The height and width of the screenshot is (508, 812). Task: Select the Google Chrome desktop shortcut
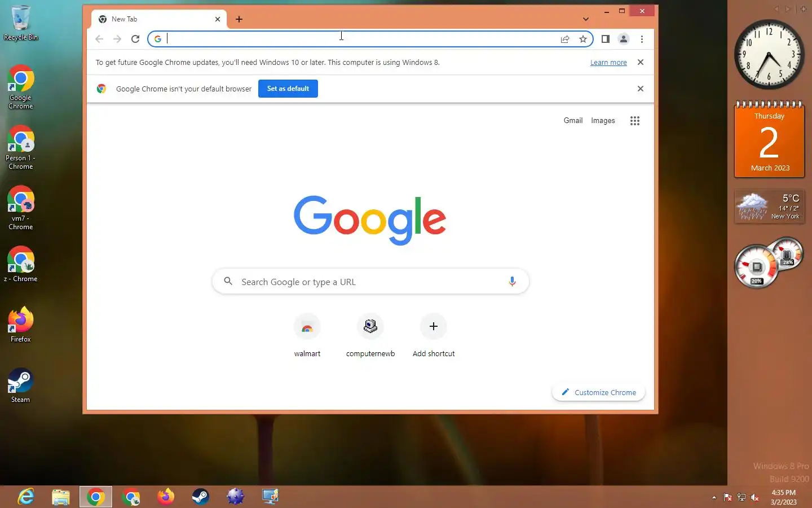pyautogui.click(x=21, y=87)
